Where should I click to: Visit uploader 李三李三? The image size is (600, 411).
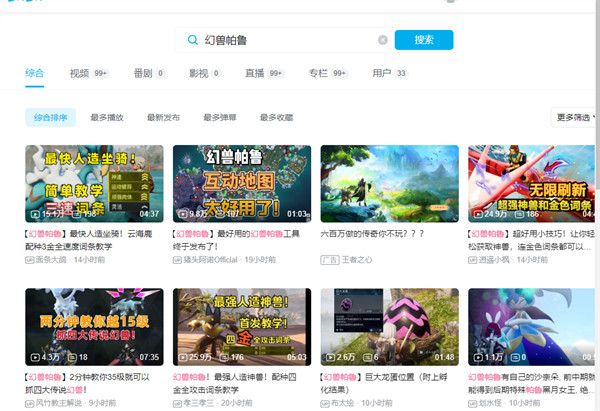(199, 403)
